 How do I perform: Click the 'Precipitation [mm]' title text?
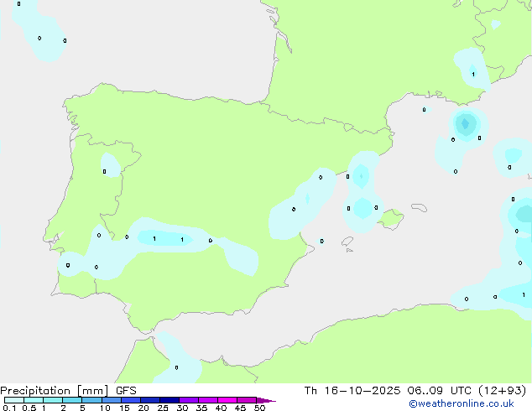pos(54,391)
